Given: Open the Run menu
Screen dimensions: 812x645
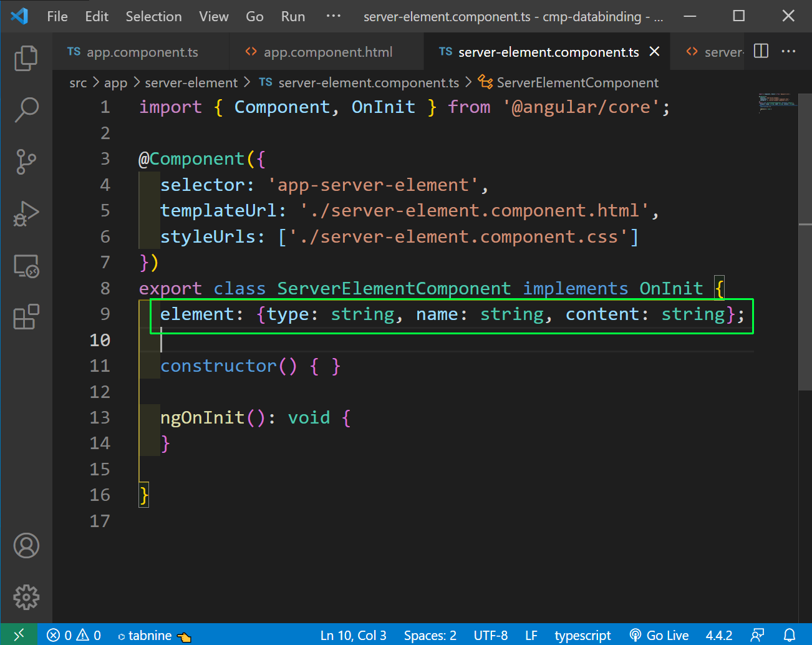Looking at the screenshot, I should pos(293,16).
